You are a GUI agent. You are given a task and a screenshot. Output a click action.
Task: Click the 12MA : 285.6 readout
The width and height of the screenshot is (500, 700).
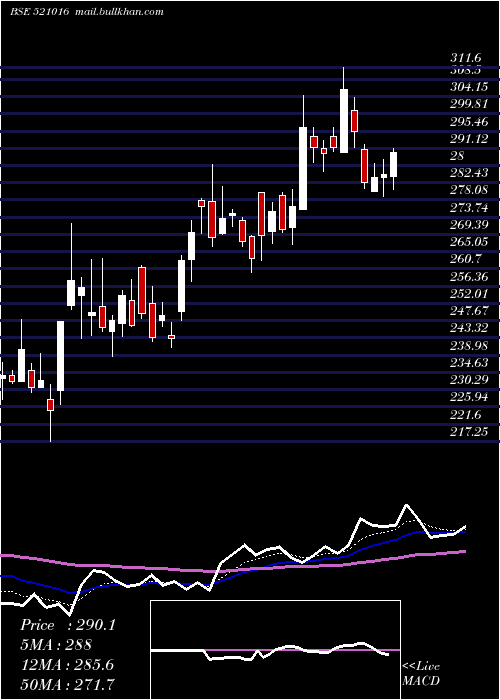[67, 665]
